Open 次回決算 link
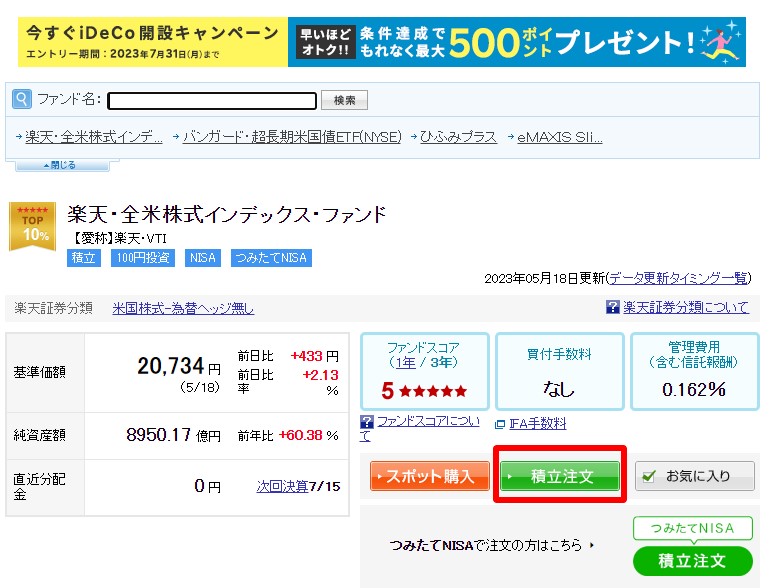The image size is (769, 588). [282, 486]
